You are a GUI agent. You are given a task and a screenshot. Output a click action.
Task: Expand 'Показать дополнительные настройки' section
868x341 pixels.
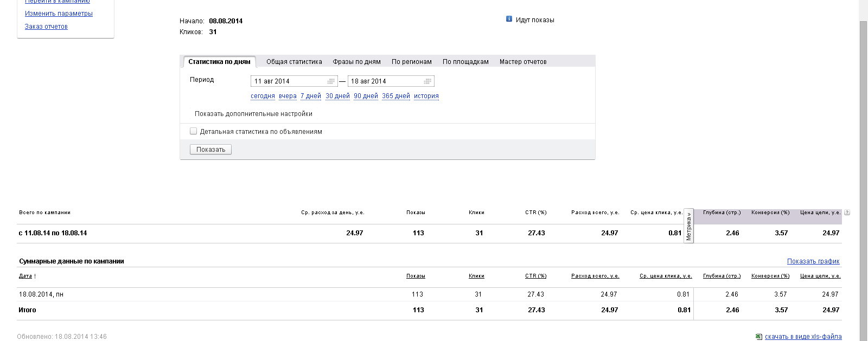[253, 114]
